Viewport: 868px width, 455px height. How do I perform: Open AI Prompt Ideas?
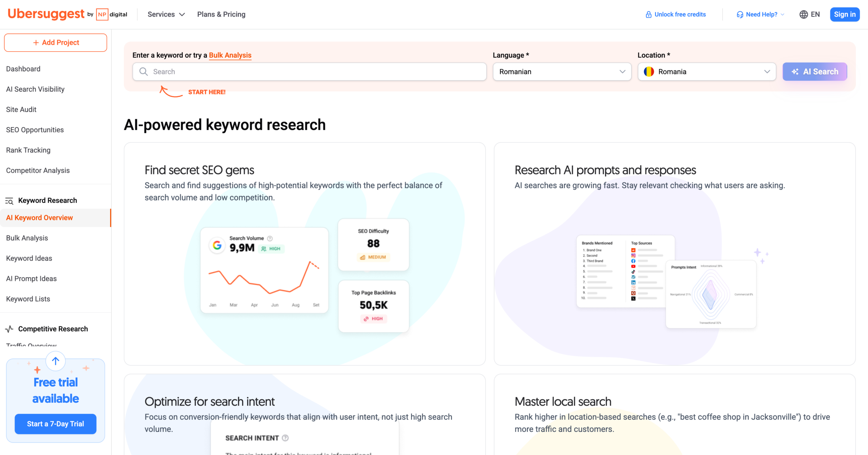point(31,279)
